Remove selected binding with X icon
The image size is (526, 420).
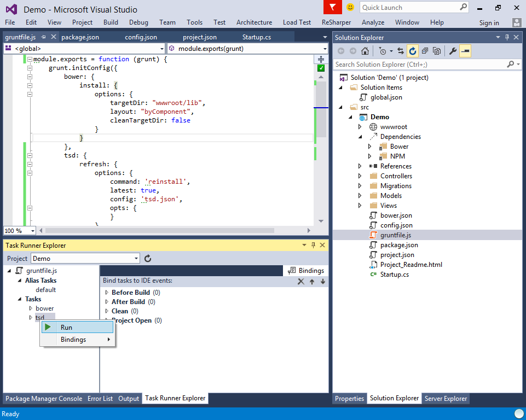(x=301, y=282)
